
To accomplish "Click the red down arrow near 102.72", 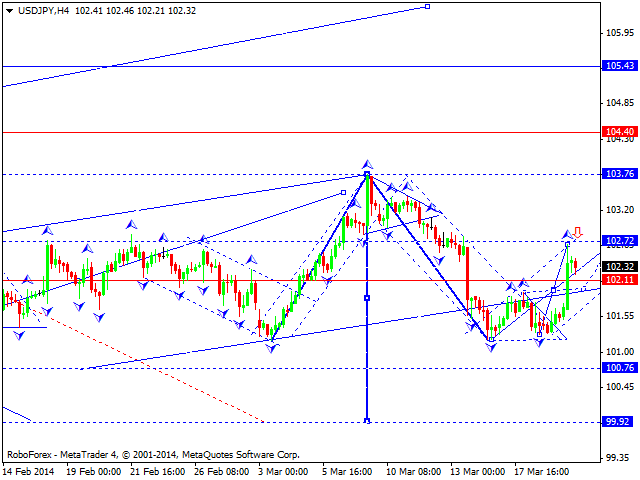I will [577, 233].
